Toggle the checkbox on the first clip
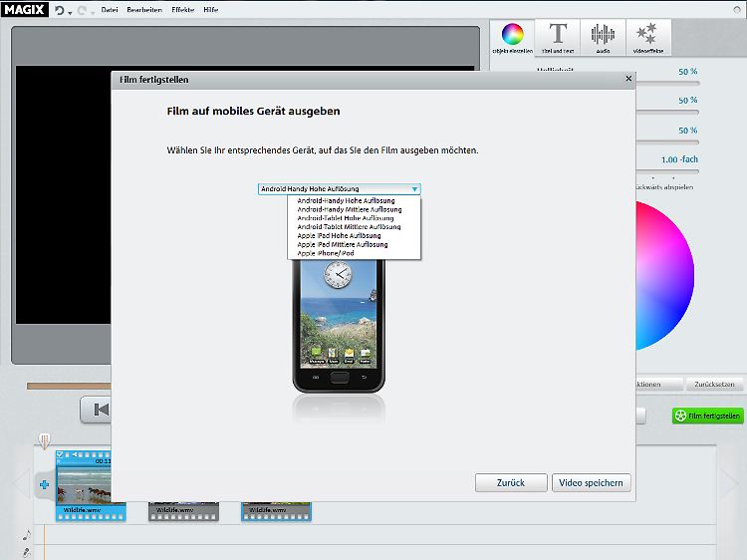 [x=60, y=454]
